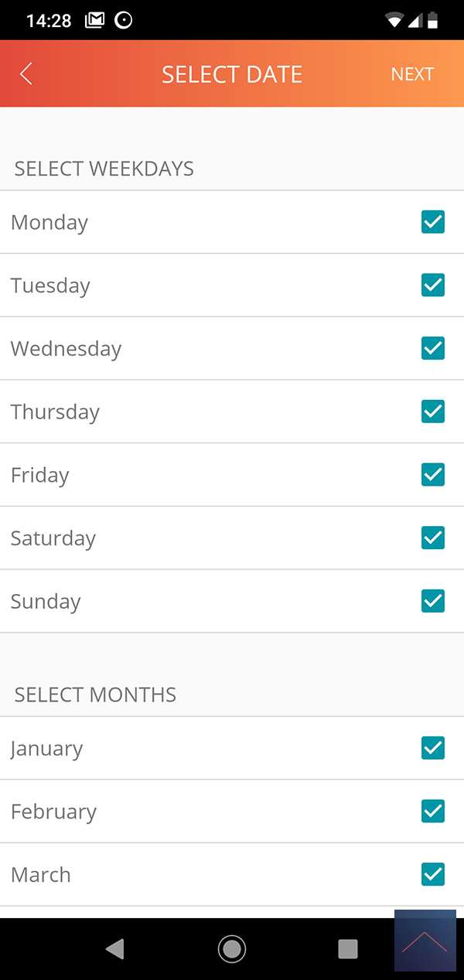Tap the scroll-up chevron overlay

click(425, 941)
